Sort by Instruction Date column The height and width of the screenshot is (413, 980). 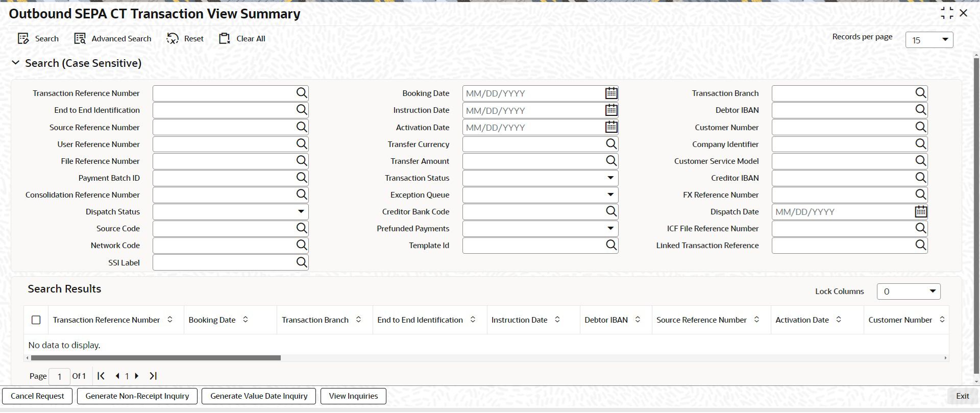557,320
